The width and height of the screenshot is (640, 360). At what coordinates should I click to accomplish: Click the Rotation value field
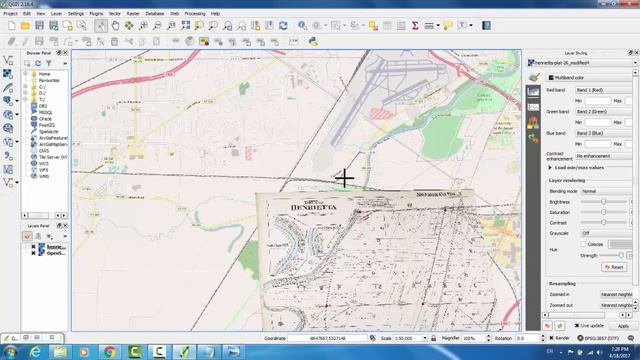(527, 338)
